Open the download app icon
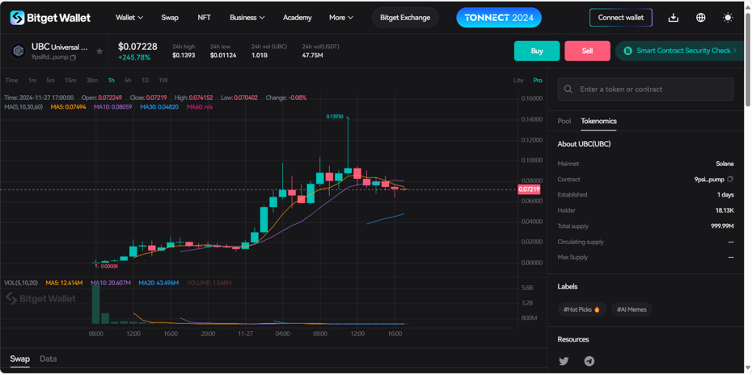 pos(674,18)
